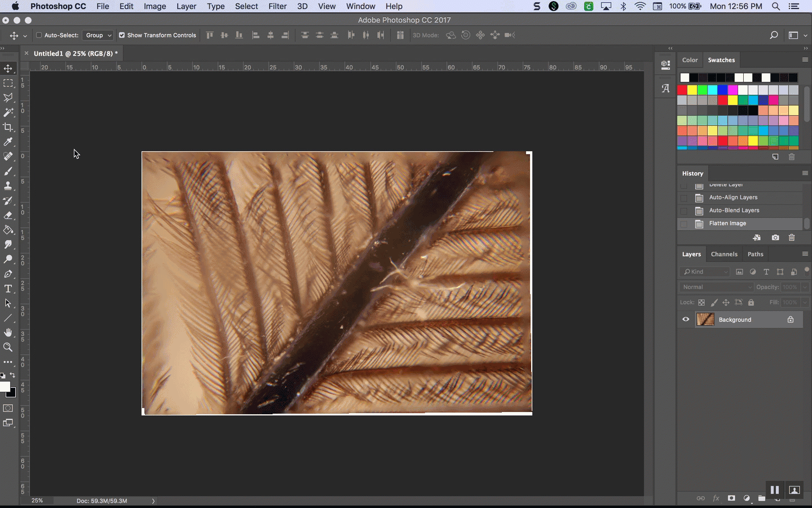Select the Polygonal Lasso tool

[x=8, y=98]
